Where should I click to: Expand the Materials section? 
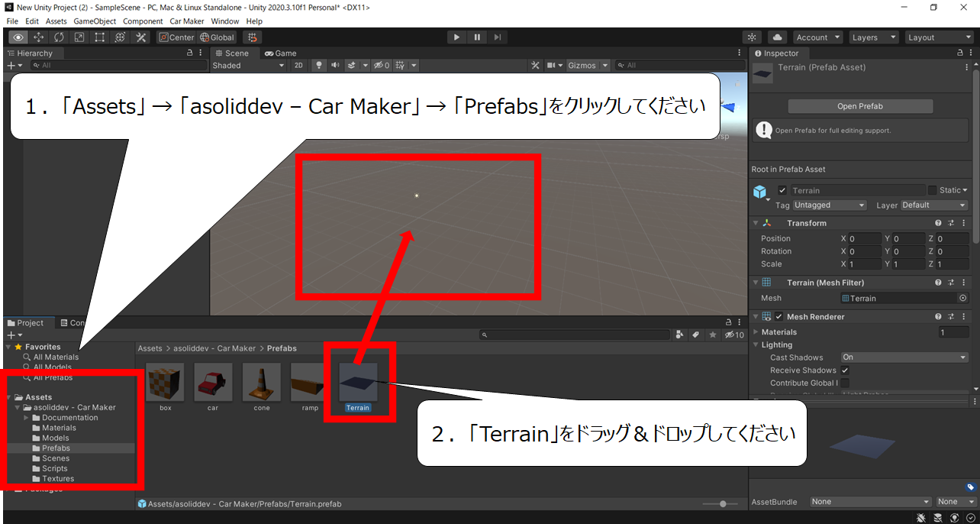tap(756, 332)
